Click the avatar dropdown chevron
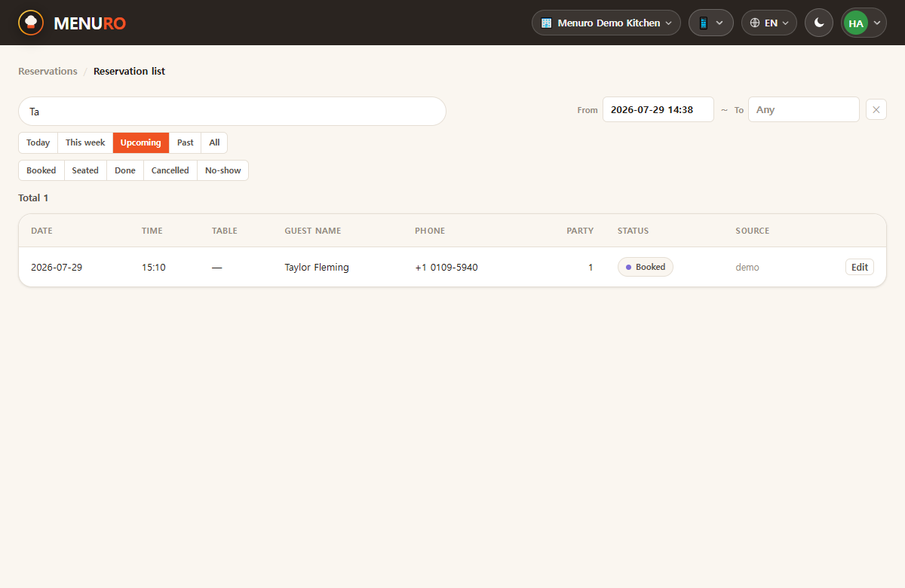 coord(876,23)
